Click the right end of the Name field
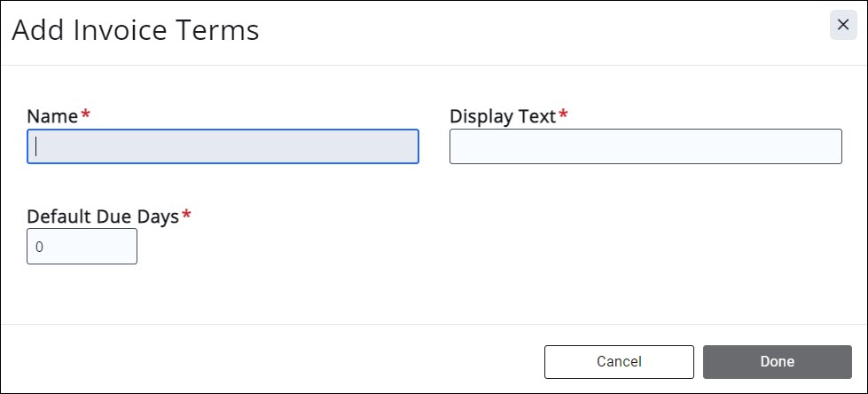The image size is (868, 394). pos(408,146)
